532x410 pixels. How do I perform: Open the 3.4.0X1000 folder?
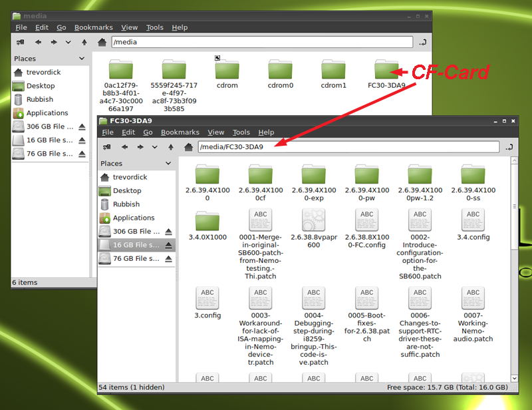[207, 220]
